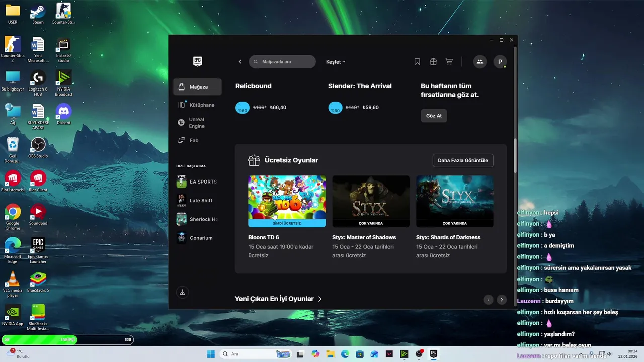
Task: Show previous new releases with left arrow
Action: [488, 300]
